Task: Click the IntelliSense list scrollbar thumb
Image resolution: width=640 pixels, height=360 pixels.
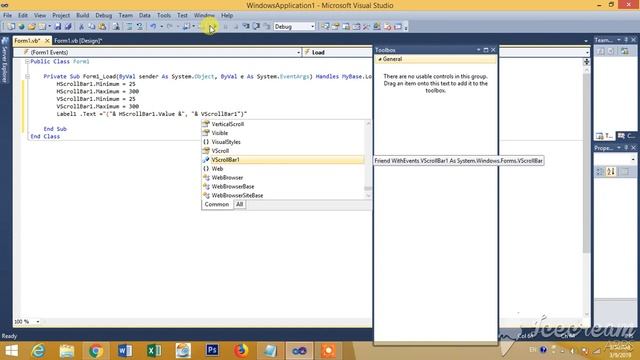Action: 368,189
